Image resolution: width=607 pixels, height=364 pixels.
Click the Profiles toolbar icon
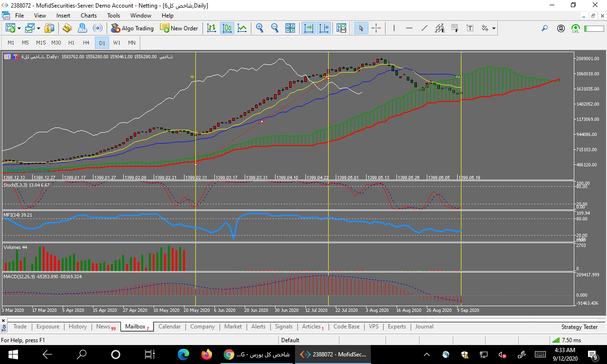(x=30, y=28)
